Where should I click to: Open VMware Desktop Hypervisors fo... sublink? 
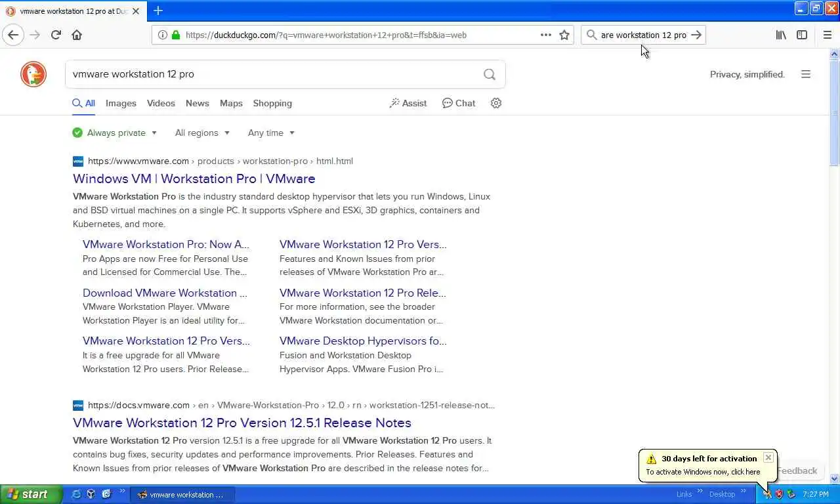[x=363, y=341]
